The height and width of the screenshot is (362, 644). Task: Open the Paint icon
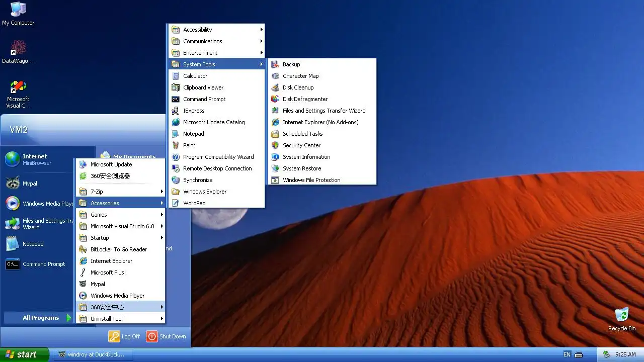[176, 145]
